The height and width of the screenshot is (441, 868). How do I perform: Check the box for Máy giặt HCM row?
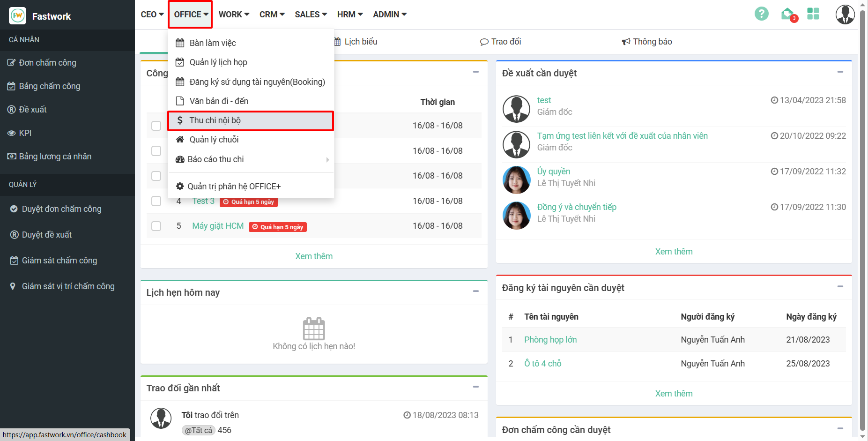(156, 226)
